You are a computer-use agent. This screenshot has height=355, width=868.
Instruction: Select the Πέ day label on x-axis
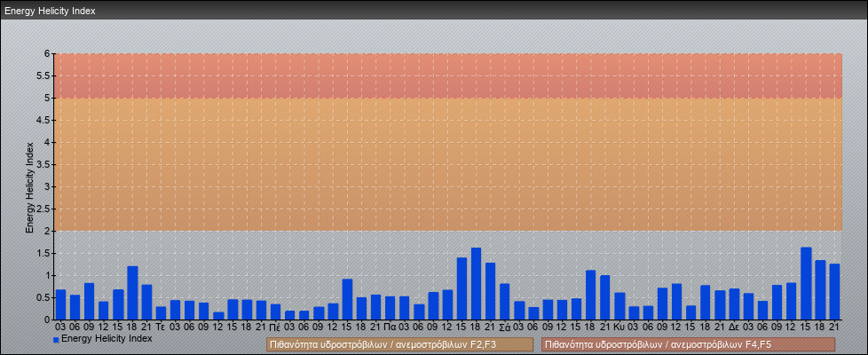pyautogui.click(x=275, y=327)
